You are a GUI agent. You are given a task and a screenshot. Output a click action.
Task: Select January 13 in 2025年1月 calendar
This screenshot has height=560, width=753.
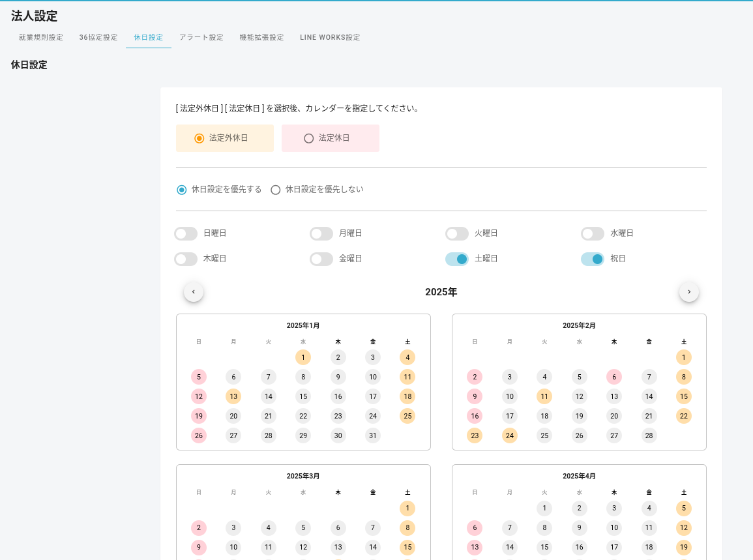tap(233, 396)
